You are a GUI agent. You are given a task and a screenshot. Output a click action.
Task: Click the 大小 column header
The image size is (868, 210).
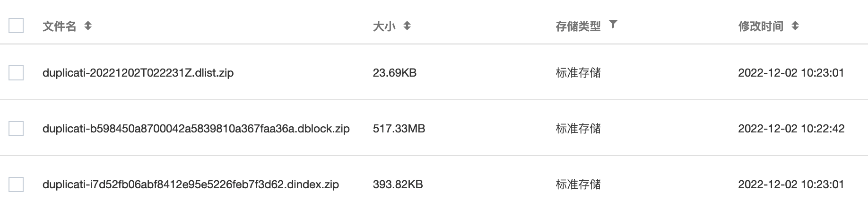coord(384,26)
